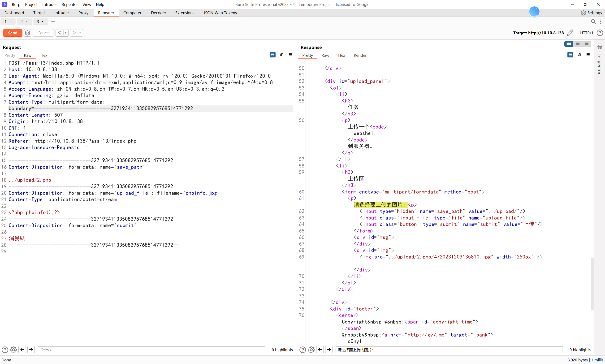The width and height of the screenshot is (605, 364).
Task: Click the Cancel button
Action: 43,33
